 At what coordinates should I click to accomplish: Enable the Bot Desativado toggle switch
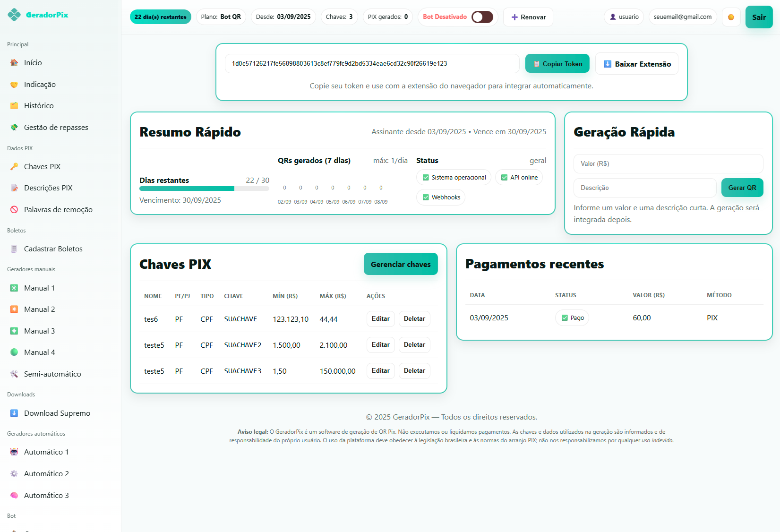pos(482,17)
